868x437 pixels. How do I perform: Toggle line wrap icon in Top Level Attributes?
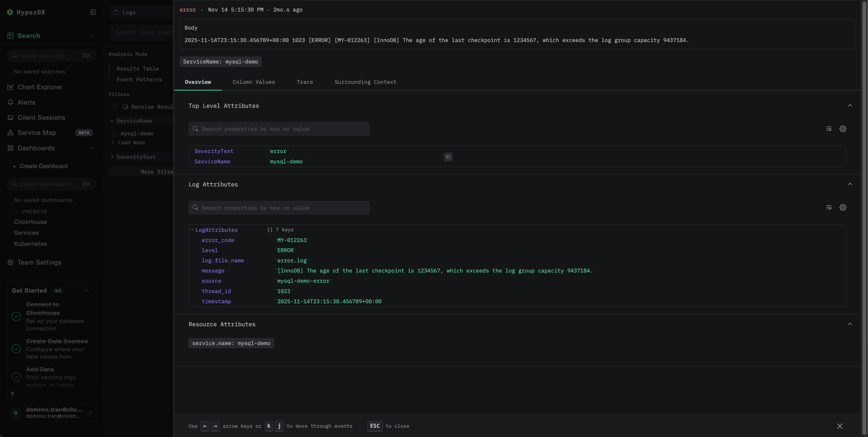click(829, 129)
